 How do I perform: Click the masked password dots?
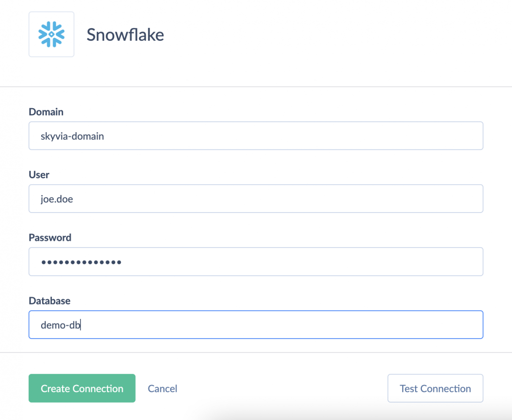81,262
